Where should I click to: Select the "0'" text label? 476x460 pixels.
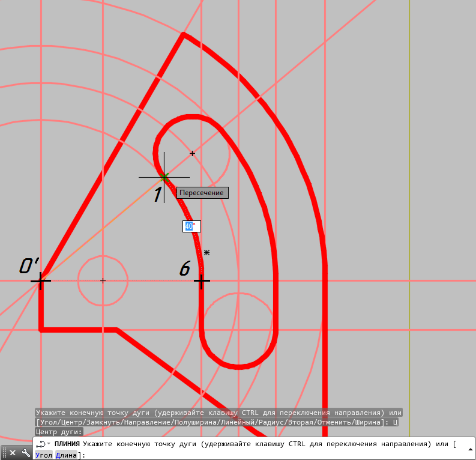pos(29,265)
